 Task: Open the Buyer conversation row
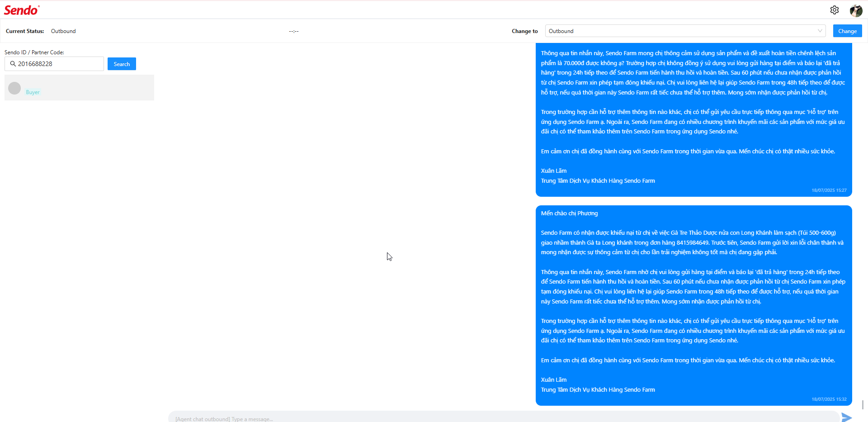pyautogui.click(x=79, y=87)
